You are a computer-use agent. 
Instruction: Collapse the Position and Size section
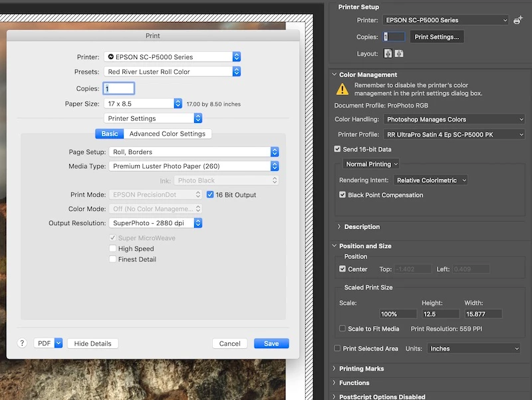pyautogui.click(x=334, y=245)
